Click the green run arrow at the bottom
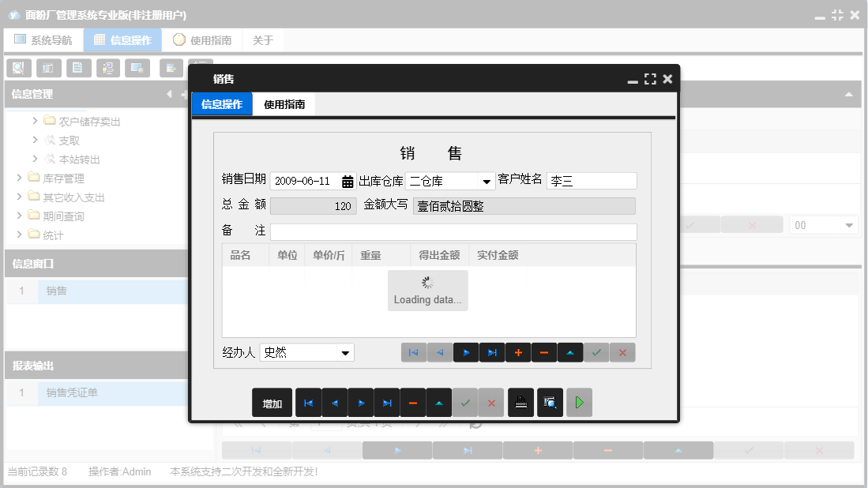This screenshot has width=868, height=488. (x=579, y=402)
